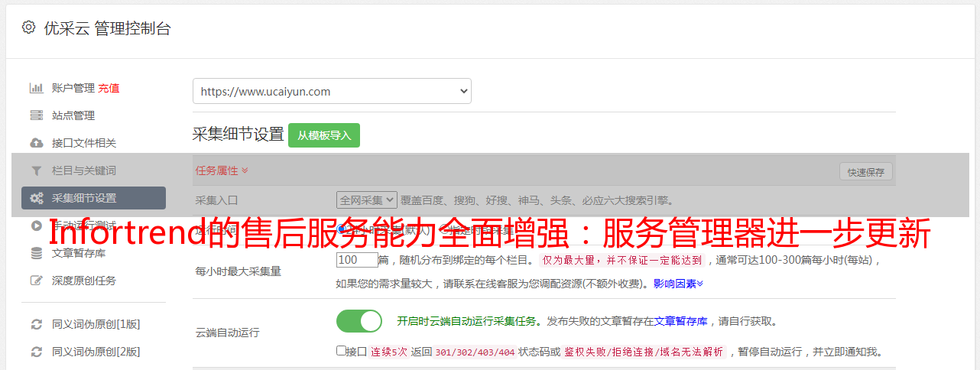Image resolution: width=980 pixels, height=370 pixels.
Task: Open the 全网采集 entry dropdown
Action: (367, 200)
